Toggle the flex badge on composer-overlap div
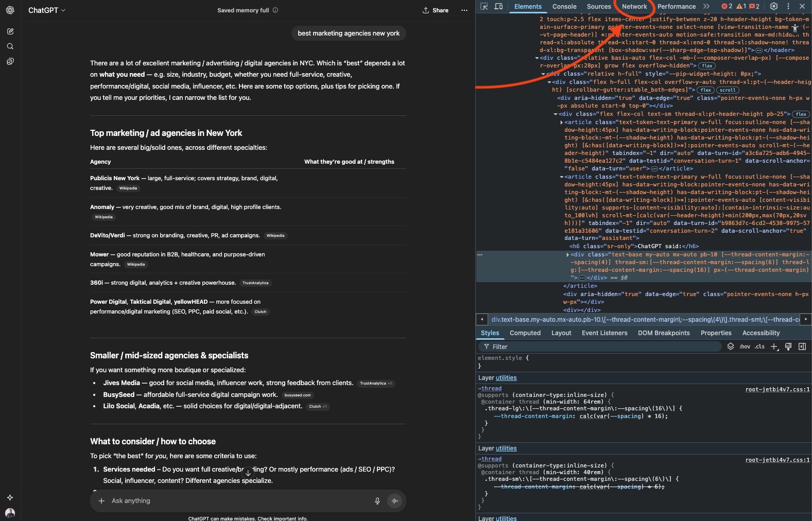The width and height of the screenshot is (812, 521). (x=707, y=66)
